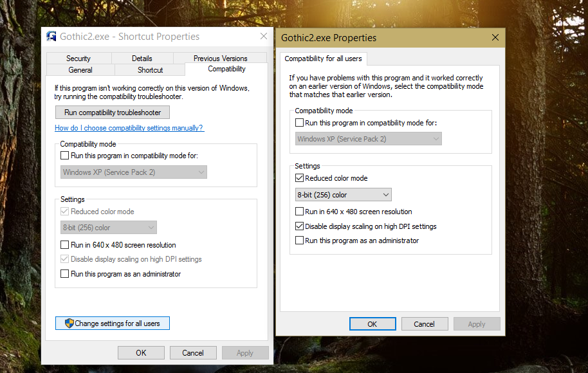588x373 pixels.
Task: Select the Compatibility tab in Shortcut Properties
Action: click(x=226, y=69)
